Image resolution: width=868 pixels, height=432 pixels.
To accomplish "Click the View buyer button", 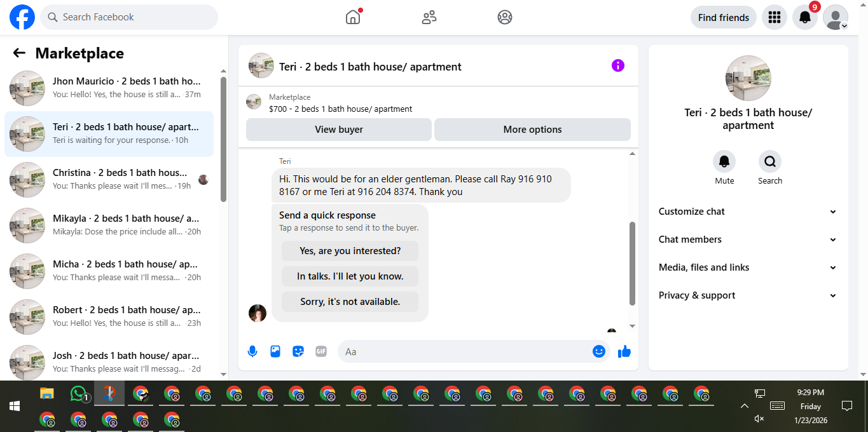I will [x=339, y=130].
